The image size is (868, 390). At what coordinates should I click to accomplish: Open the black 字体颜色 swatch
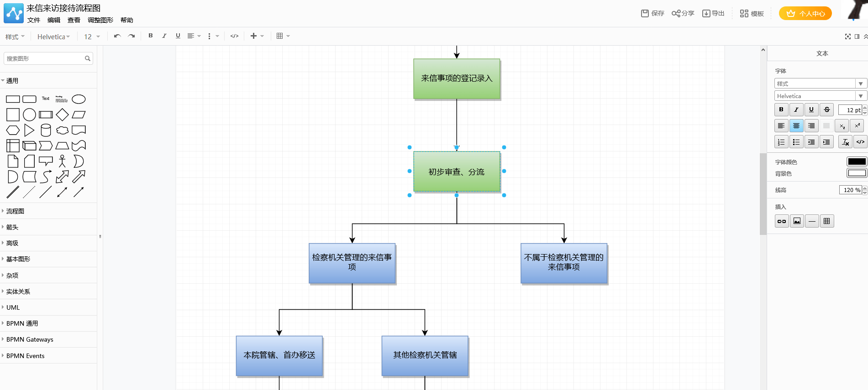857,161
